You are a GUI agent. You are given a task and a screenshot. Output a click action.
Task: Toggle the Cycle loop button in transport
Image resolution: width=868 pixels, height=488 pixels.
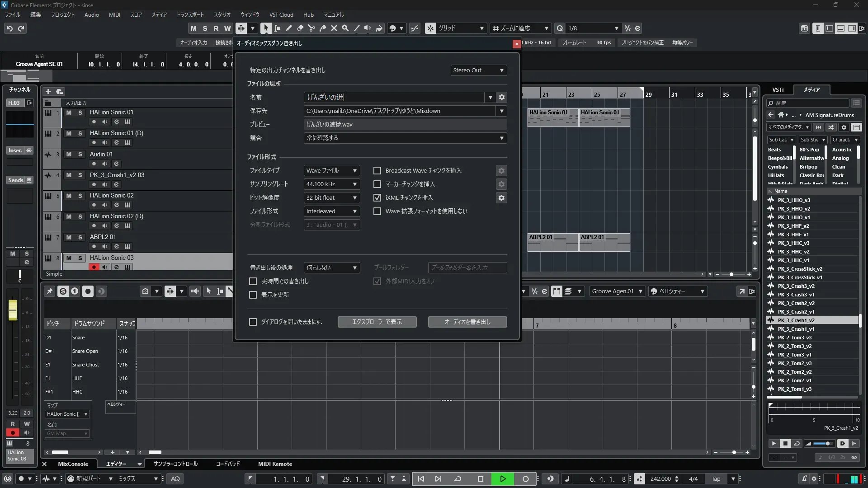tap(458, 479)
